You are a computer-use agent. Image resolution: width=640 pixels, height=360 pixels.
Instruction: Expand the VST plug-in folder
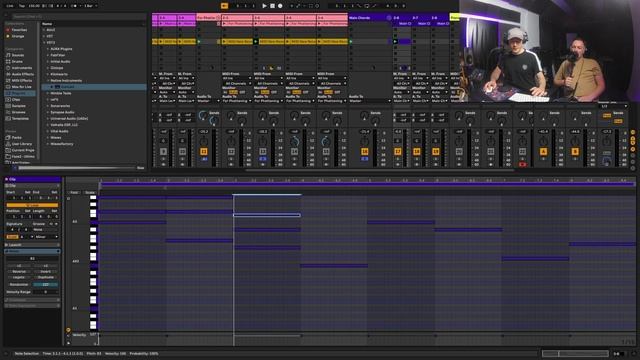click(x=44, y=36)
